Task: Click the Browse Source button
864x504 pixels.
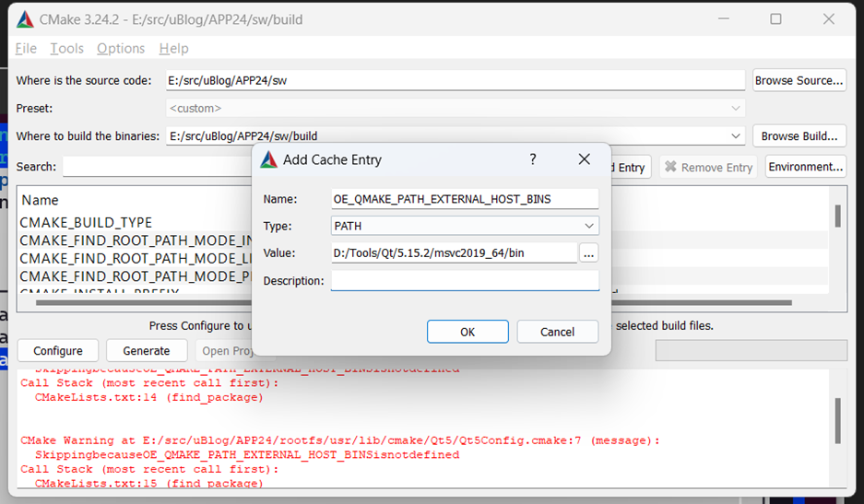Action: tap(799, 80)
